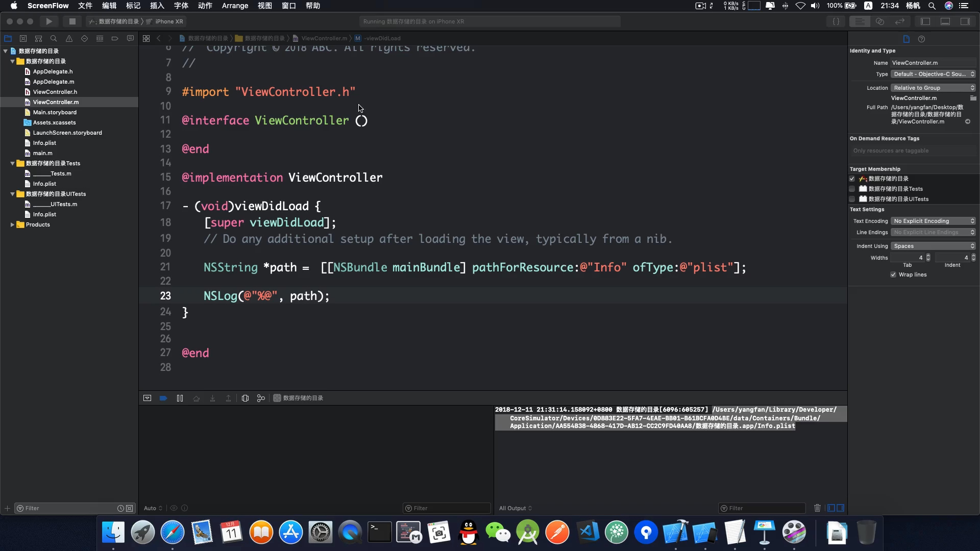This screenshot has height=551, width=980.
Task: Click Step Into in debug bar
Action: (x=212, y=398)
